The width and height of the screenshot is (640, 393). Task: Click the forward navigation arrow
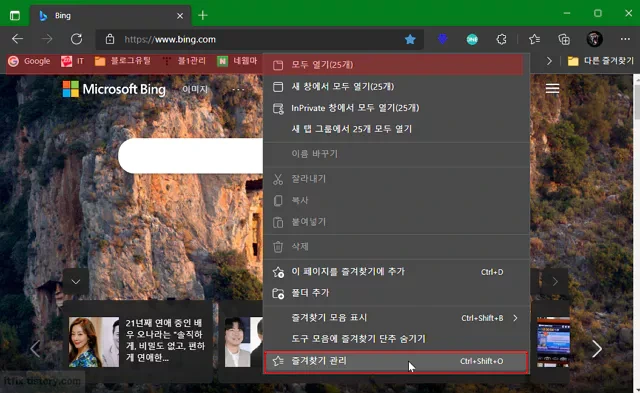[47, 39]
